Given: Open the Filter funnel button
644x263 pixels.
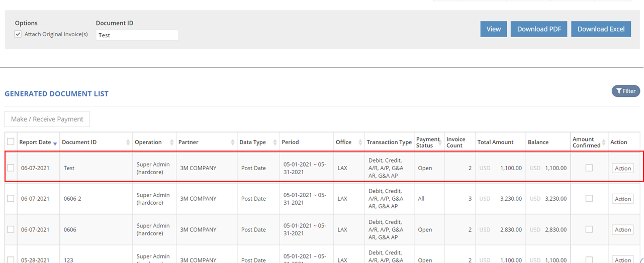Looking at the screenshot, I should [625, 91].
